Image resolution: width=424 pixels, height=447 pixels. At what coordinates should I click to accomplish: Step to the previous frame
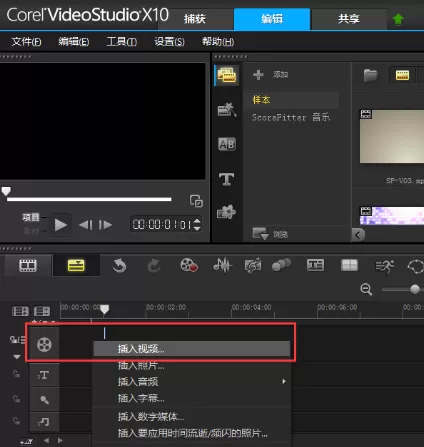tap(86, 225)
